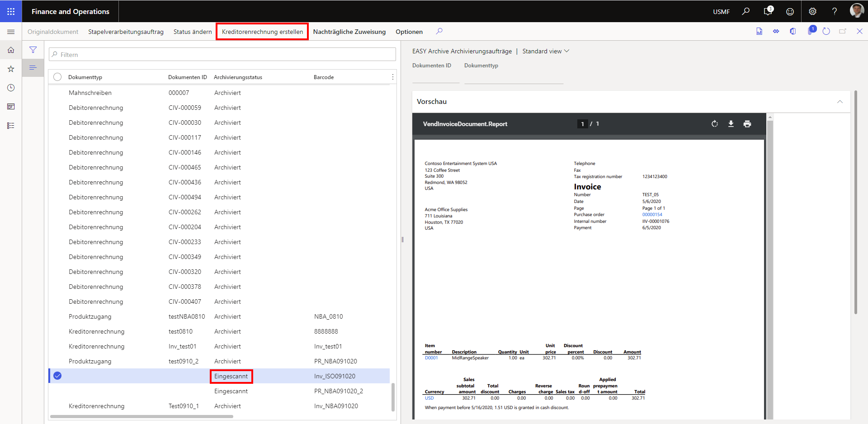
Task: Download the VendInvoiceDocument report
Action: (x=731, y=124)
